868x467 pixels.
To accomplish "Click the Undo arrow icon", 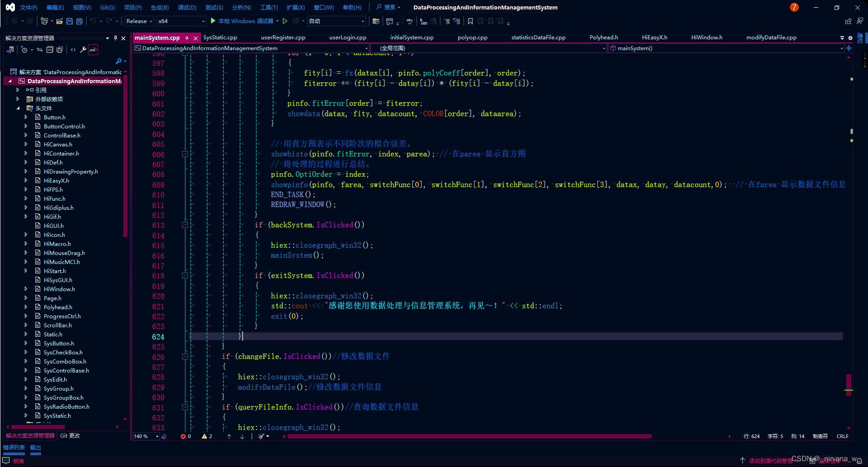I will pyautogui.click(x=93, y=21).
